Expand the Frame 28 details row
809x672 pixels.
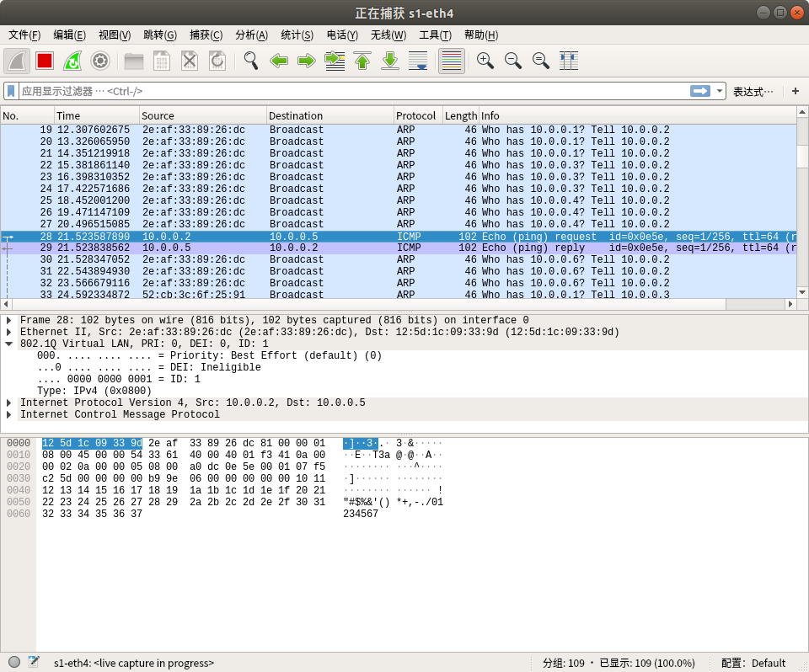tap(9, 320)
